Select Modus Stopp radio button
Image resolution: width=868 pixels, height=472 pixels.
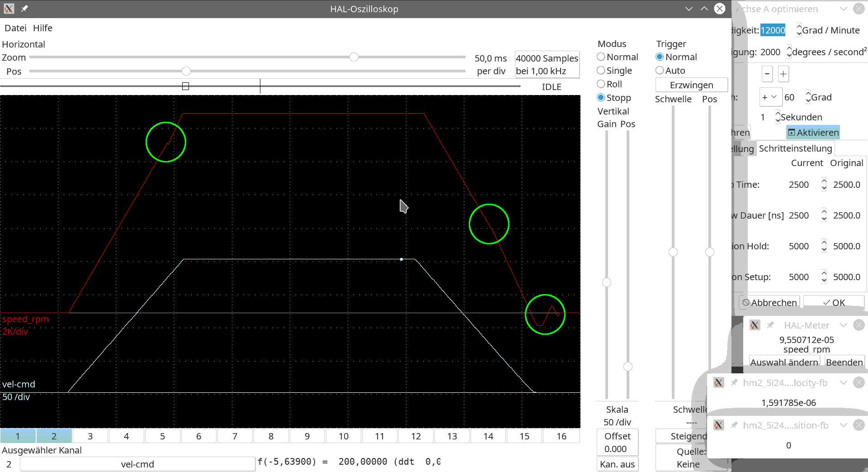point(601,98)
